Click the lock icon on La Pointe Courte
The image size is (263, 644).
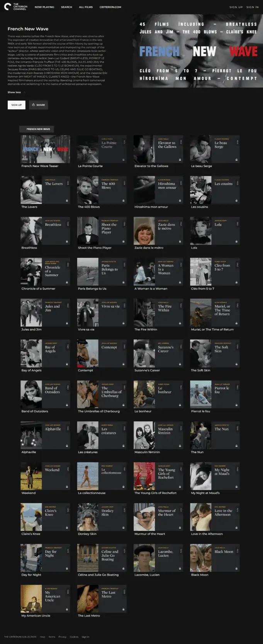(x=124, y=159)
